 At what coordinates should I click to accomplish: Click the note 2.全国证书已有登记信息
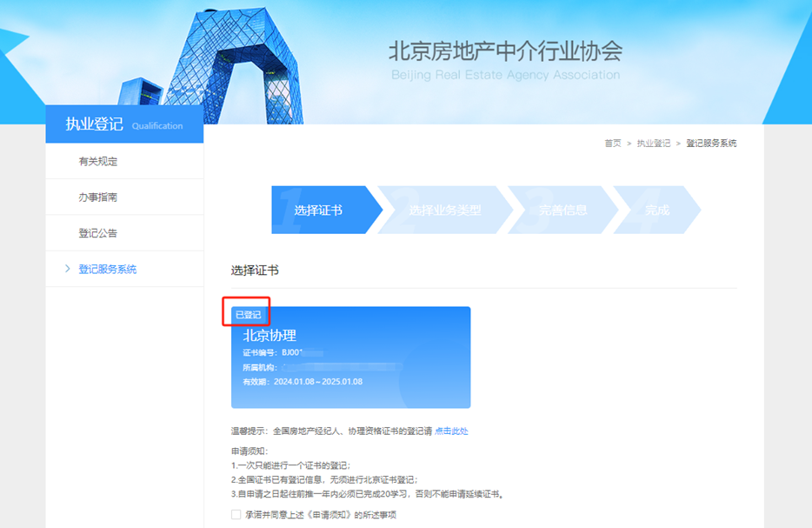coord(324,480)
